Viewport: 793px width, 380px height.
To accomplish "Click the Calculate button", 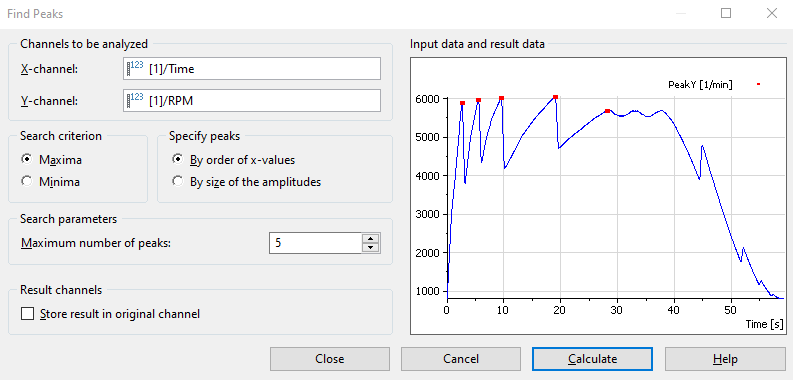I will point(592,359).
